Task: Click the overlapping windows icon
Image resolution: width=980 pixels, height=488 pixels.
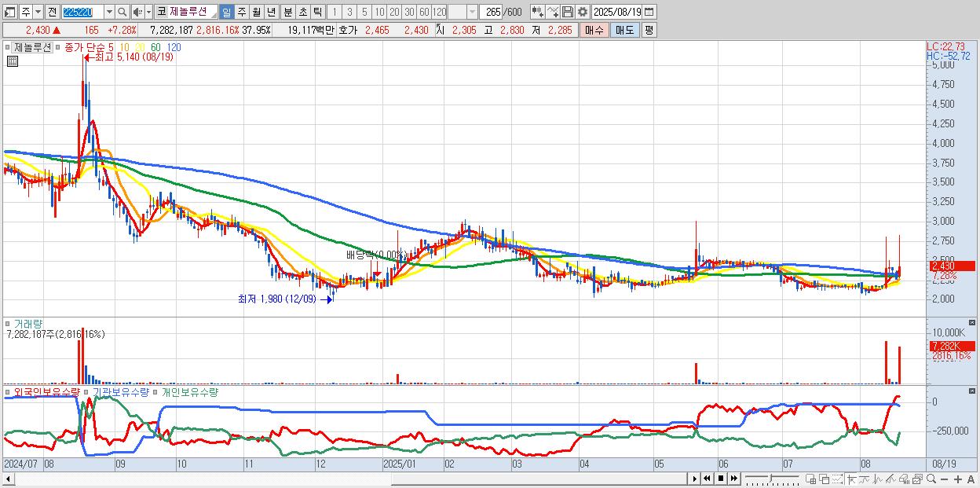Action: (x=824, y=479)
